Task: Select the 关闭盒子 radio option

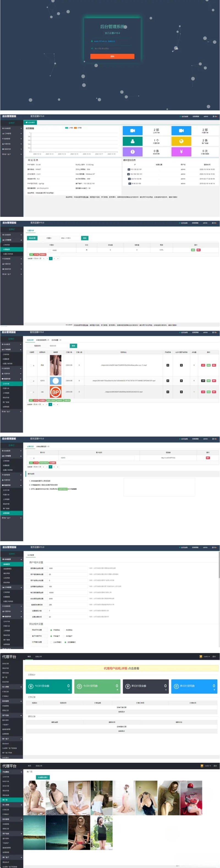Action: click(64, 636)
